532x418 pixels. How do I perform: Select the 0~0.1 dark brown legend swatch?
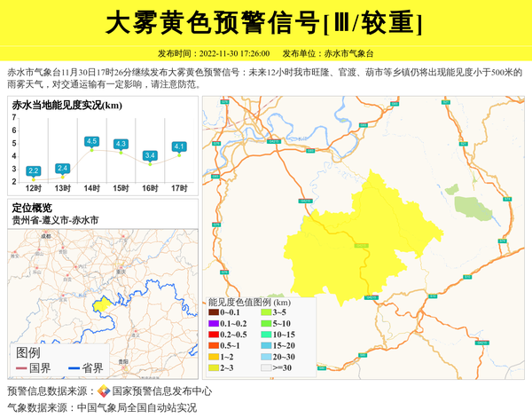point(214,312)
